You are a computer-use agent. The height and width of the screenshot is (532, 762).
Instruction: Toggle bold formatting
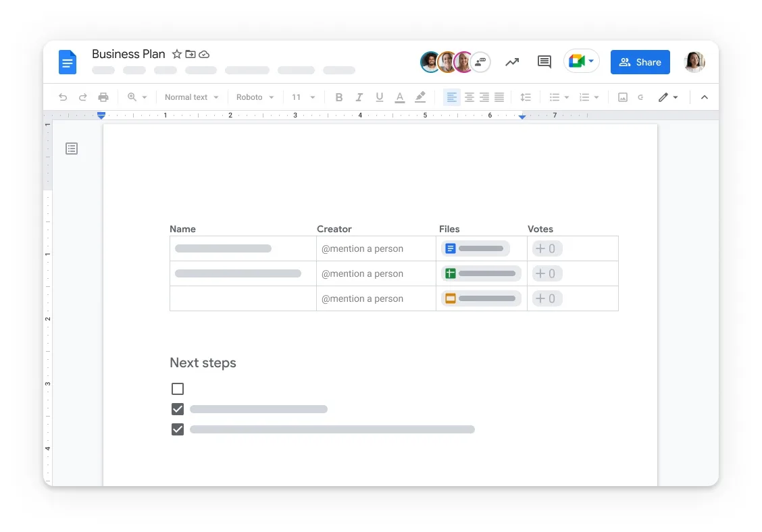tap(338, 97)
